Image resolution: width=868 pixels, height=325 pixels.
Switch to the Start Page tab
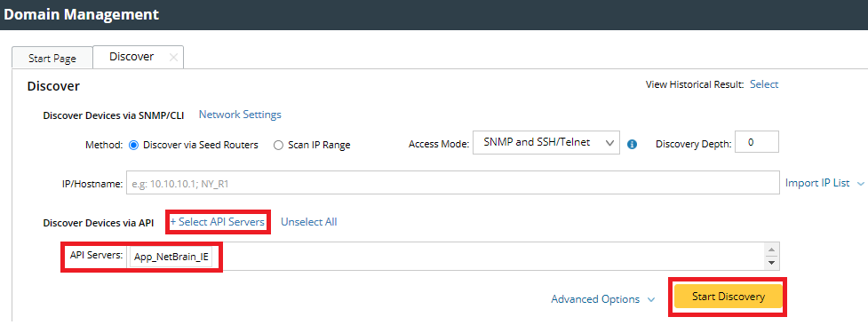[52, 58]
